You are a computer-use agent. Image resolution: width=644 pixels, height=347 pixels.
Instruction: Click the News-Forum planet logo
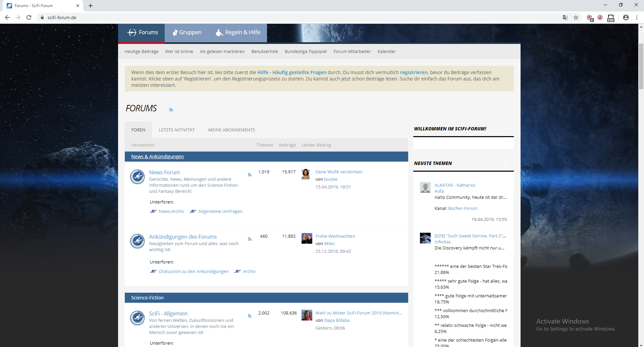coord(137,177)
